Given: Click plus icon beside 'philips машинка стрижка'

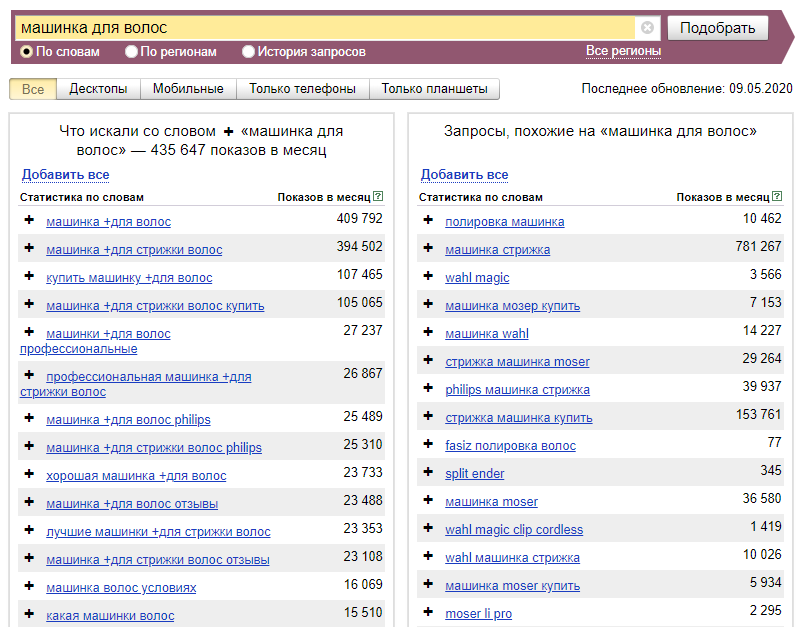Looking at the screenshot, I should [x=428, y=387].
